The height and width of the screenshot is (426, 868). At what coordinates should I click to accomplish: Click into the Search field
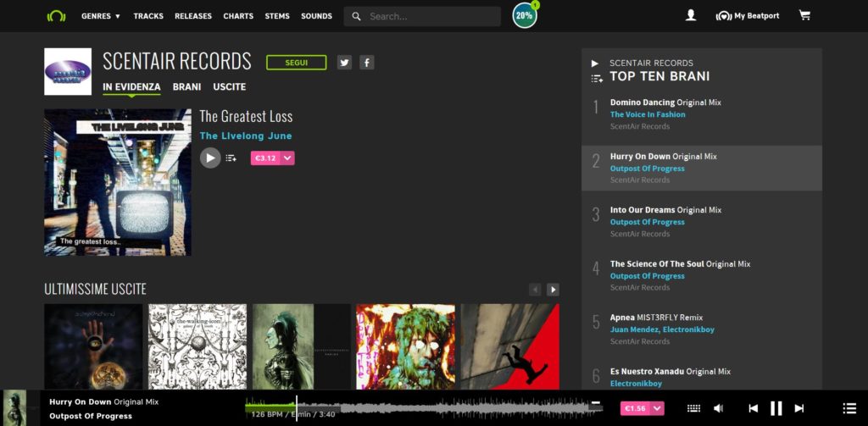(422, 17)
